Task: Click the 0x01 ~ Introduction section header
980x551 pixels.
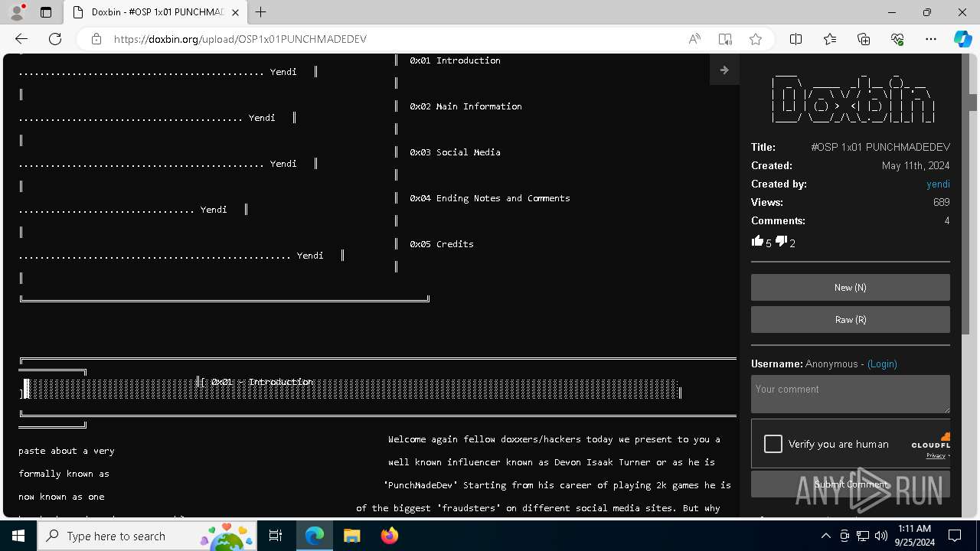Action: point(262,382)
